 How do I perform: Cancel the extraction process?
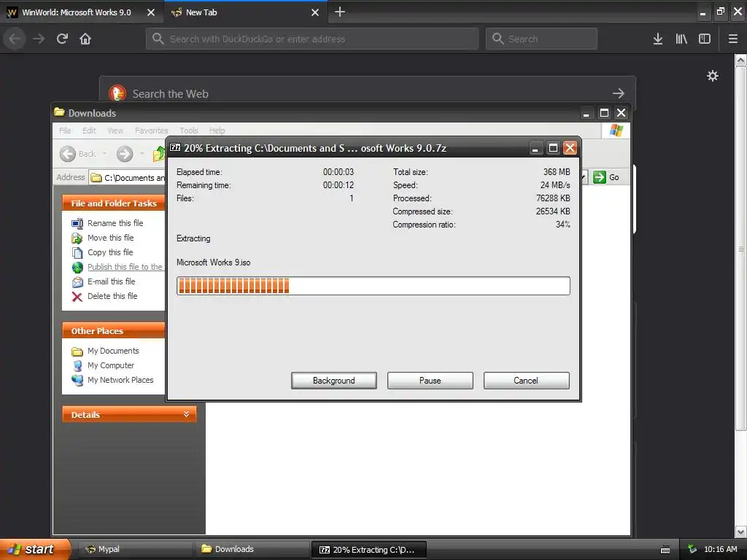pyautogui.click(x=526, y=381)
